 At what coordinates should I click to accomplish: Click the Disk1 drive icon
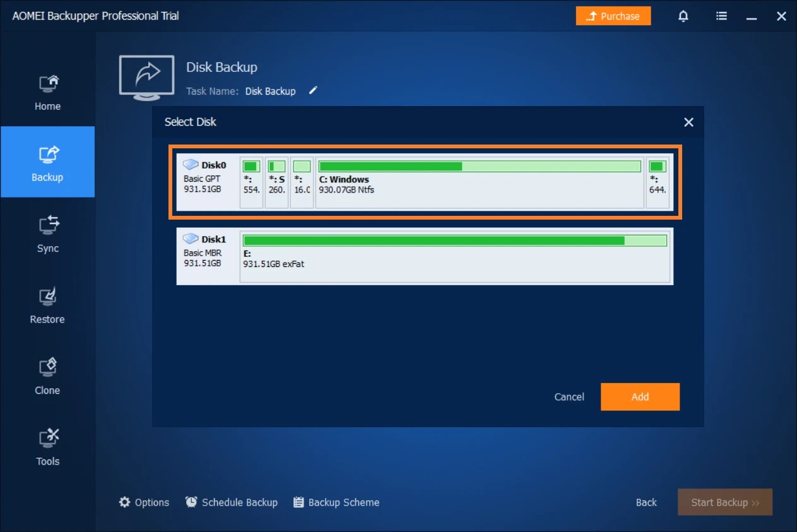point(191,239)
